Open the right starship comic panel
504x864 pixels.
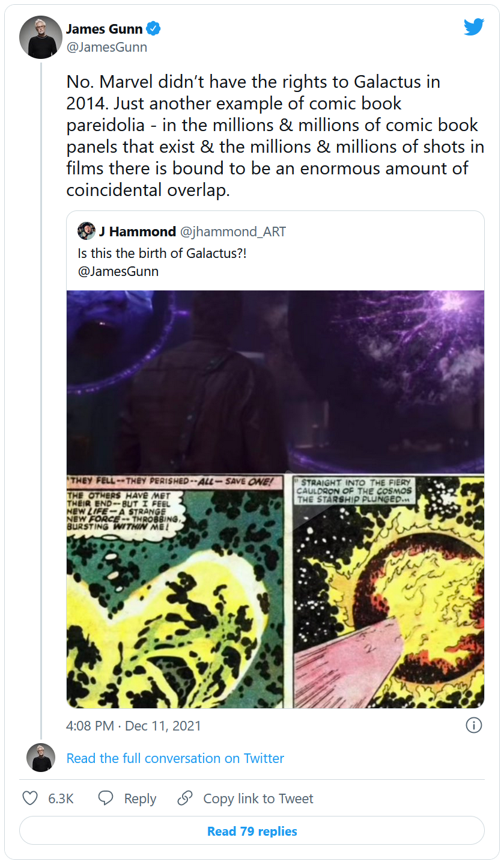coord(388,590)
